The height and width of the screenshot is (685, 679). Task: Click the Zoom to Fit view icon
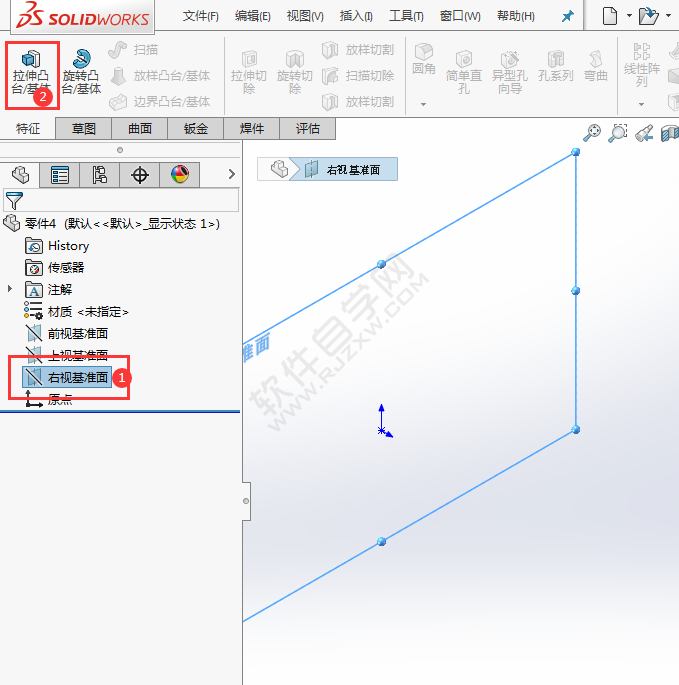tap(592, 133)
